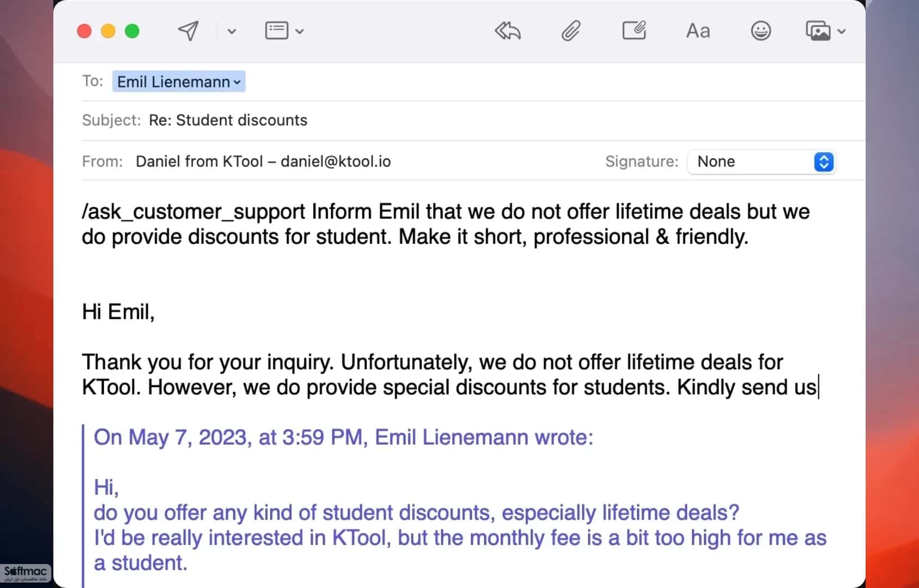919x588 pixels.
Task: Open the photo browser icon
Action: [x=818, y=31]
